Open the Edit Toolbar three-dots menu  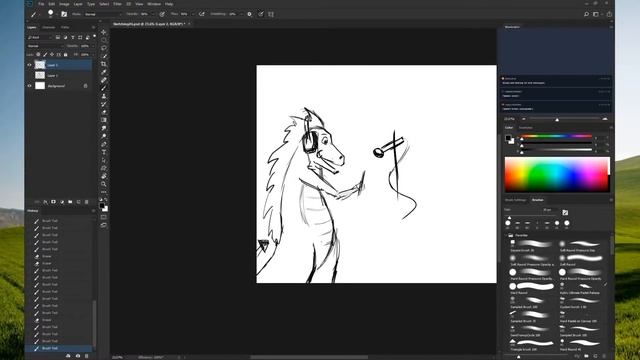tap(104, 192)
